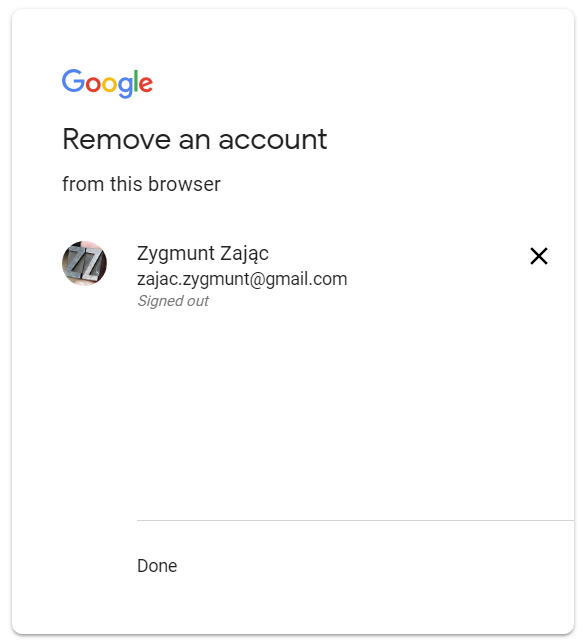Select the name Zygmunt Zając
This screenshot has height=644, width=584.
click(202, 253)
